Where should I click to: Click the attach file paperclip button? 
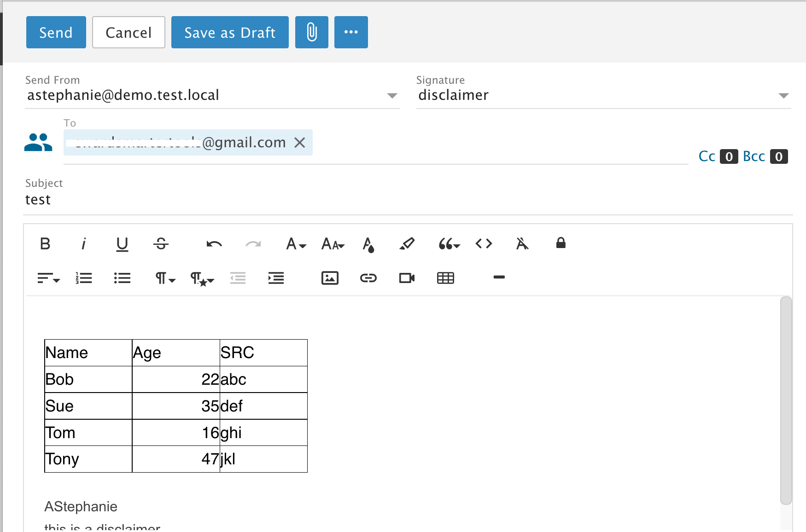[x=311, y=32]
